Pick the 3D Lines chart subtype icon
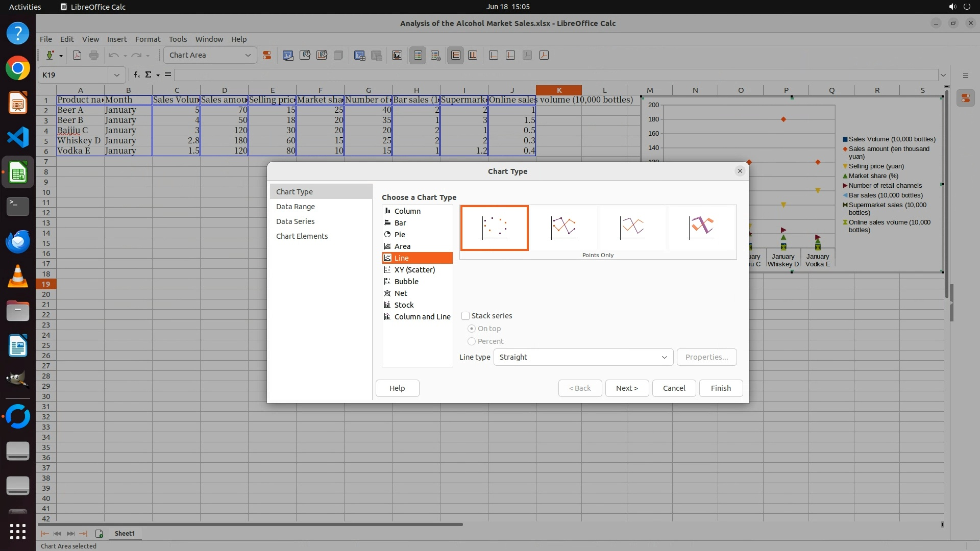 pos(701,228)
